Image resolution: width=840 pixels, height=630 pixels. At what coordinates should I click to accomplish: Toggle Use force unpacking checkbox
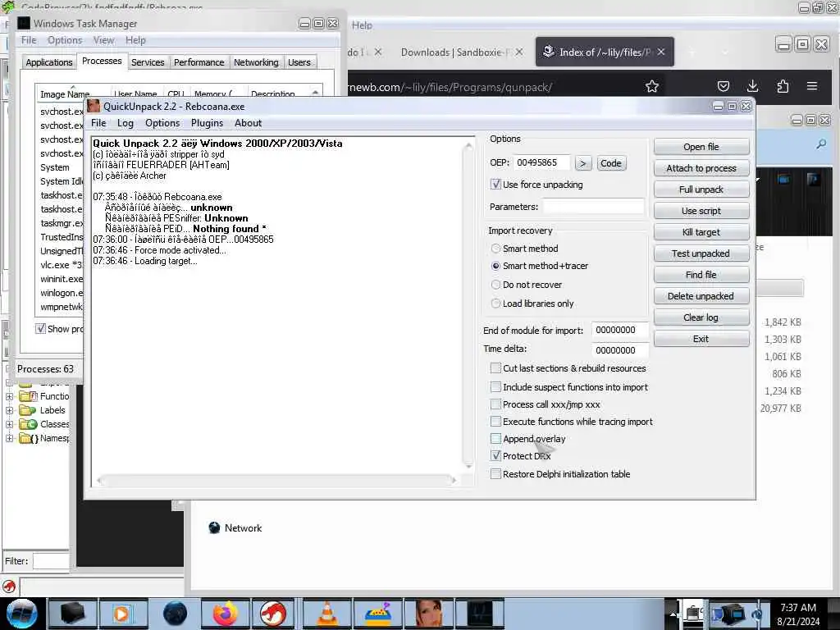tap(495, 185)
